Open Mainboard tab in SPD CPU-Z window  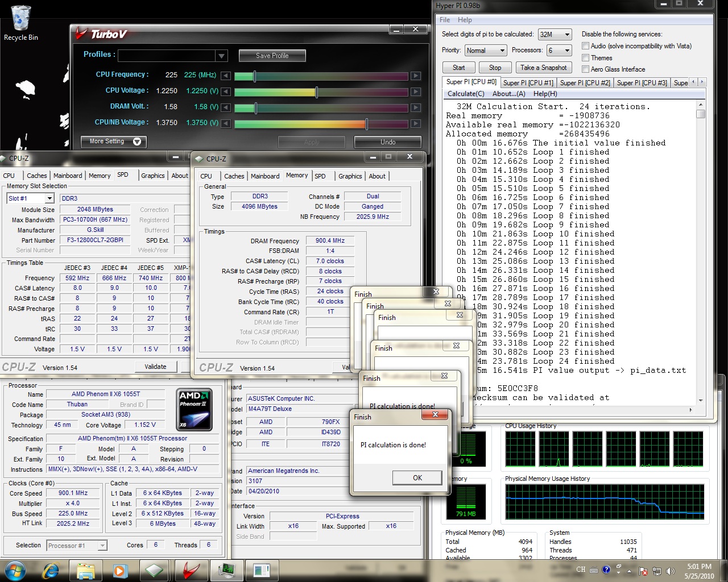(x=68, y=176)
